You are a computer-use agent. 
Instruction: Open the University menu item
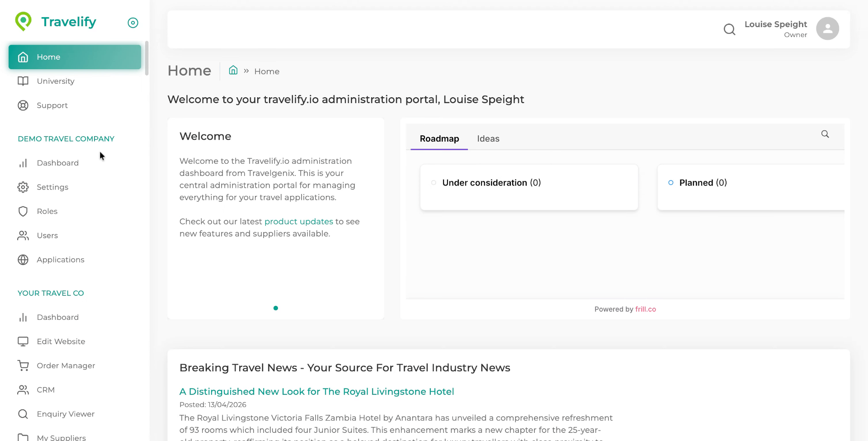point(75,81)
